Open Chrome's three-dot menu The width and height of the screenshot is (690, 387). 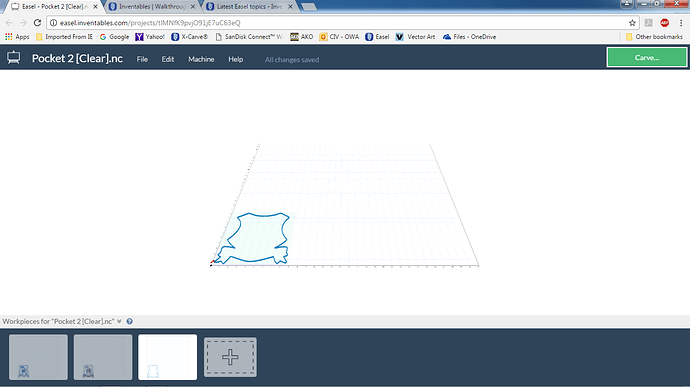point(681,23)
